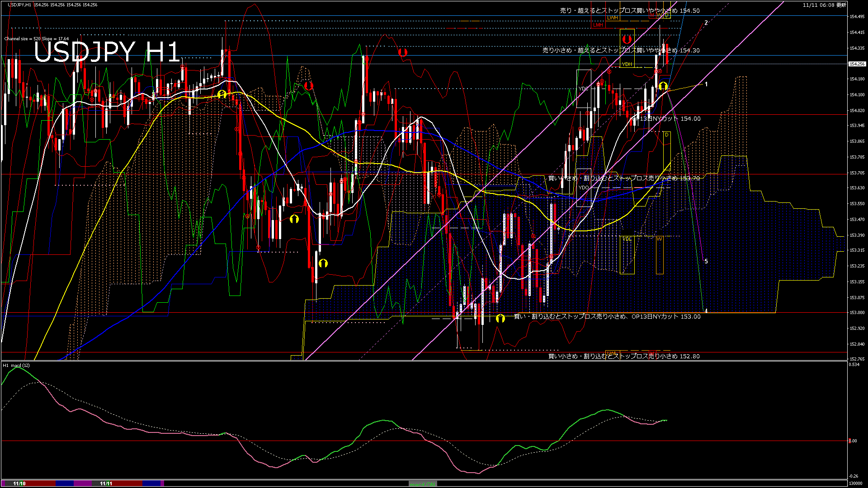The width and height of the screenshot is (868, 488).
Task: Select the YDH level label box
Action: 627,64
